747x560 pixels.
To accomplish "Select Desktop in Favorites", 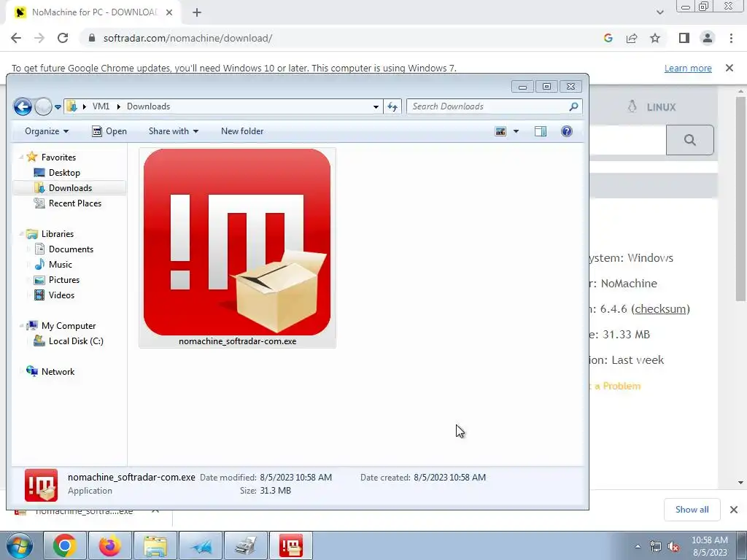I will 64,172.
